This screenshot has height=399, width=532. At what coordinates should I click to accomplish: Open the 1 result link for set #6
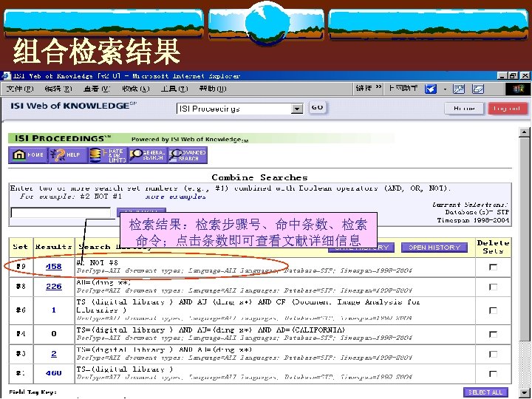(x=54, y=310)
